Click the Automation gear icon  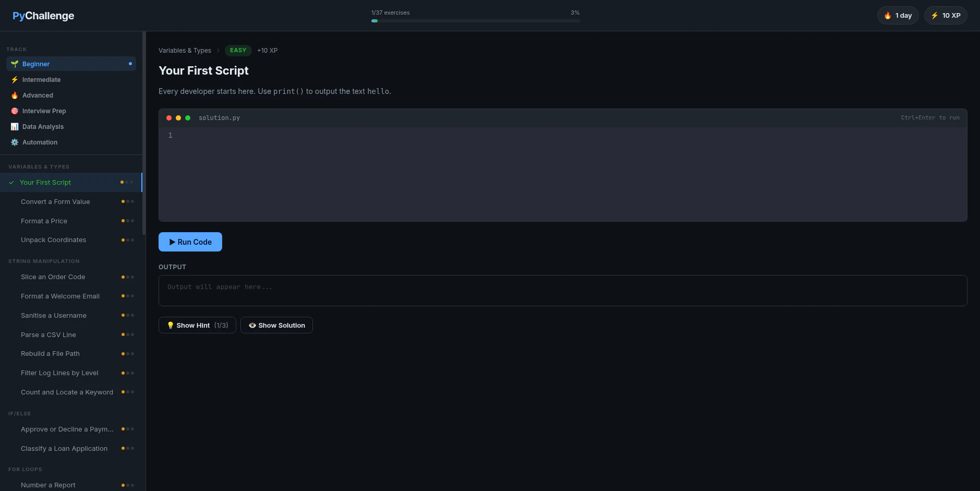tap(15, 142)
